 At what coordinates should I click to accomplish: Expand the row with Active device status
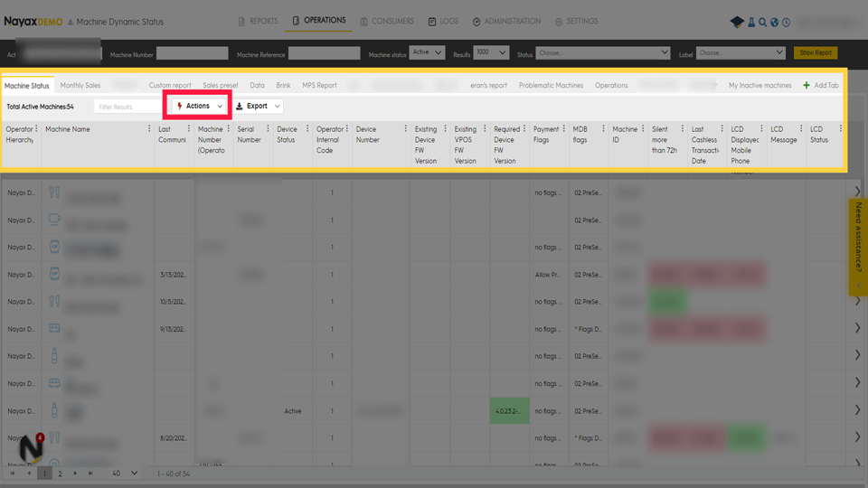(x=857, y=410)
